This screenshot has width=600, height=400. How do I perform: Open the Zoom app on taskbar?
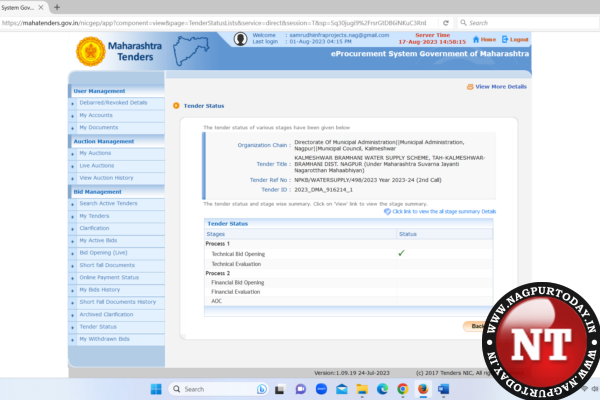[x=321, y=389]
